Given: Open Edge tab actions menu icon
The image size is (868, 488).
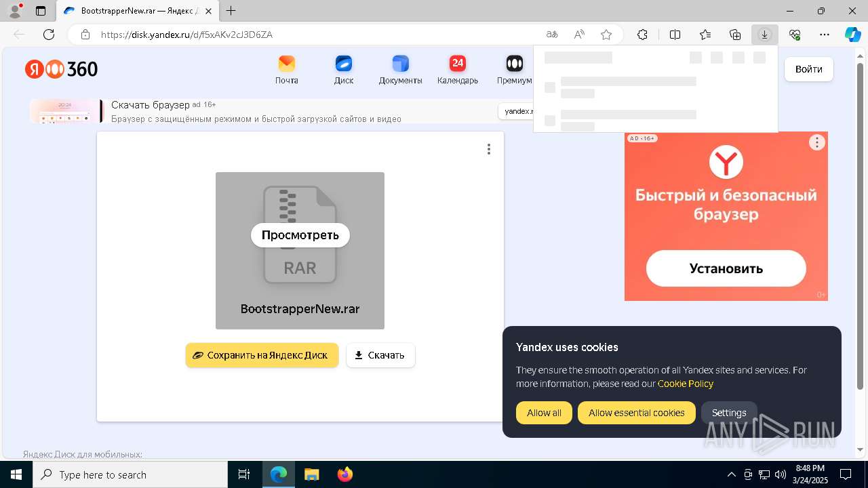Looking at the screenshot, I should click(x=41, y=11).
